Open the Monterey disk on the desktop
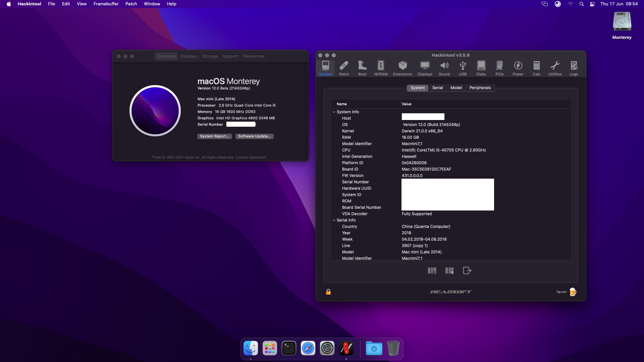This screenshot has height=362, width=644. click(622, 25)
